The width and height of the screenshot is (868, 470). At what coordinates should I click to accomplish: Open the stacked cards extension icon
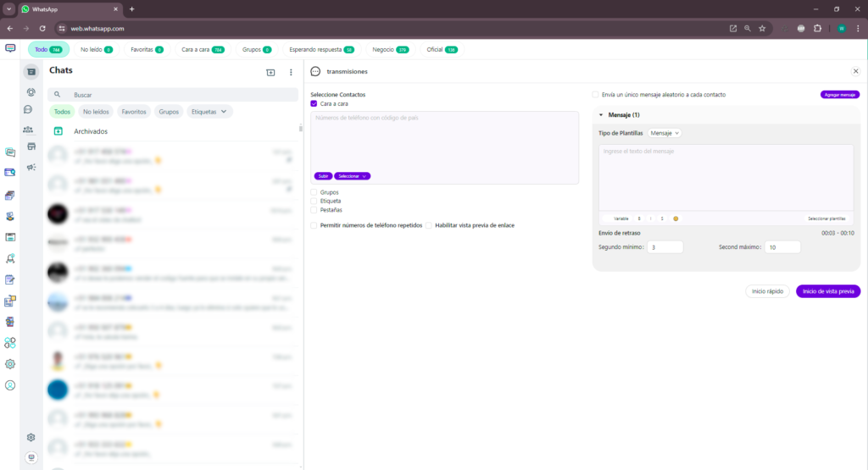[10, 195]
